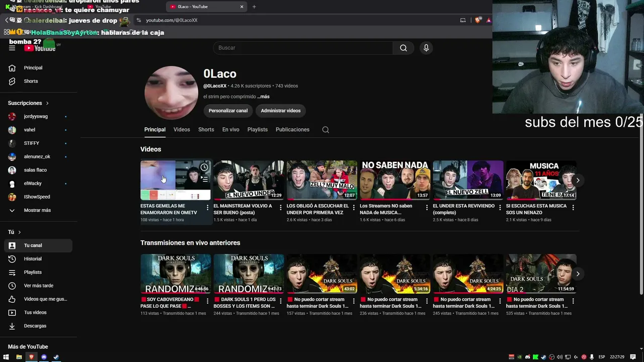Screen dimensions: 644x362
Task: Add ESTAS GEMELAS video to watch later
Action: (204, 167)
